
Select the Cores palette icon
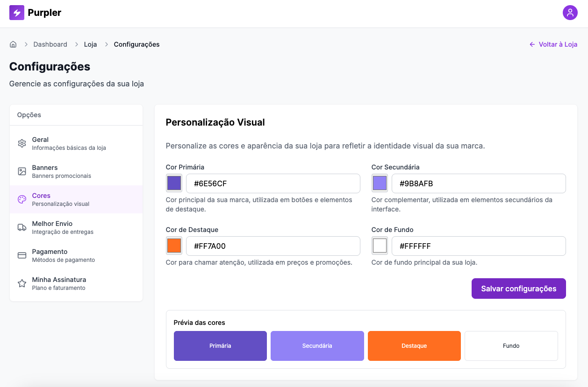pos(22,199)
